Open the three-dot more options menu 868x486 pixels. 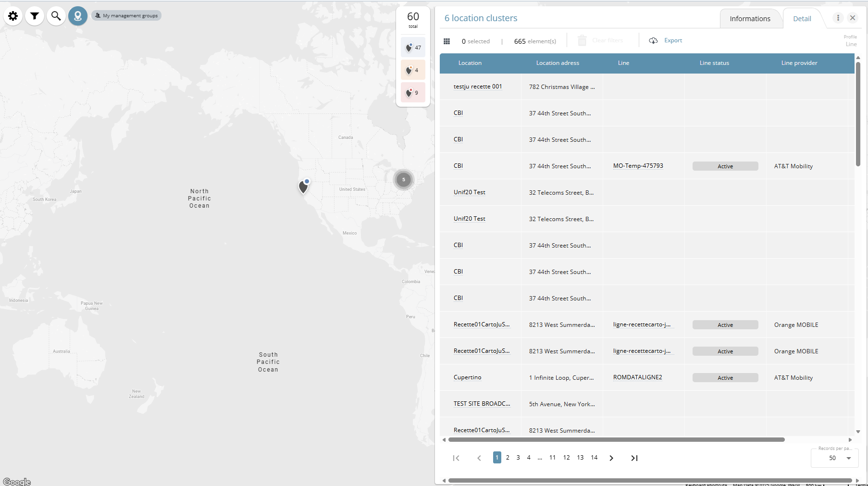(838, 18)
